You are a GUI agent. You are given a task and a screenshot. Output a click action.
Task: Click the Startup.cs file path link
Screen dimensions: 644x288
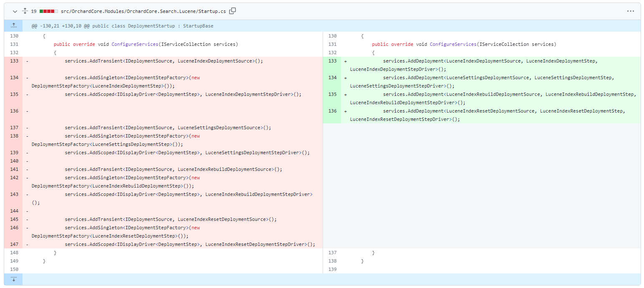tap(143, 11)
